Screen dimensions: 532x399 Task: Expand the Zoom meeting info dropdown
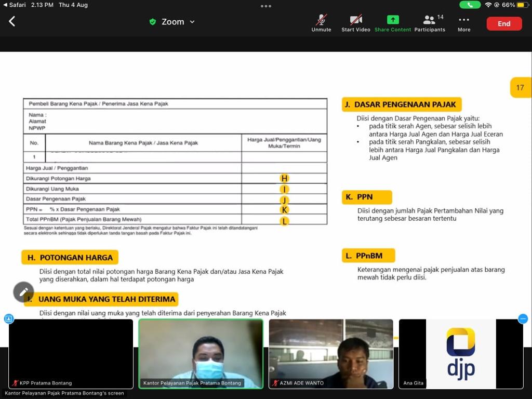tap(192, 22)
